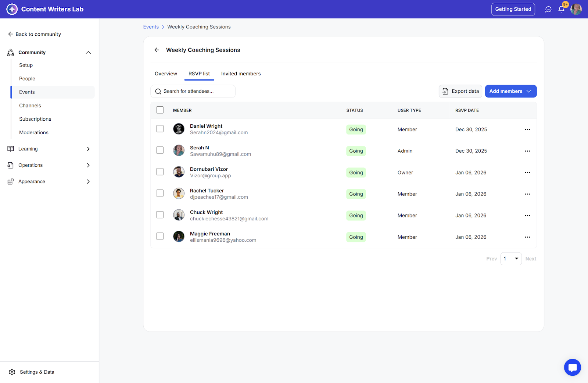Click the Learning book icon
Screen dimensions: 588x383
coord(11,149)
